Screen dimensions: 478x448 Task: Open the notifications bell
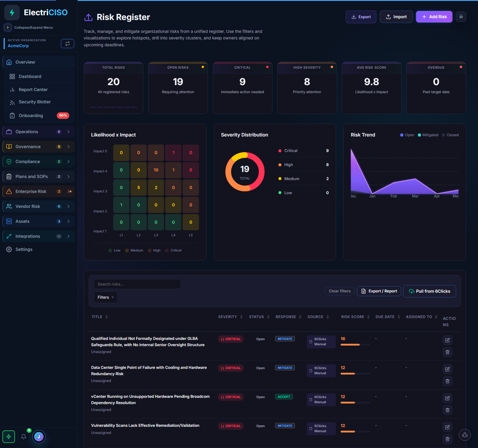(24, 437)
